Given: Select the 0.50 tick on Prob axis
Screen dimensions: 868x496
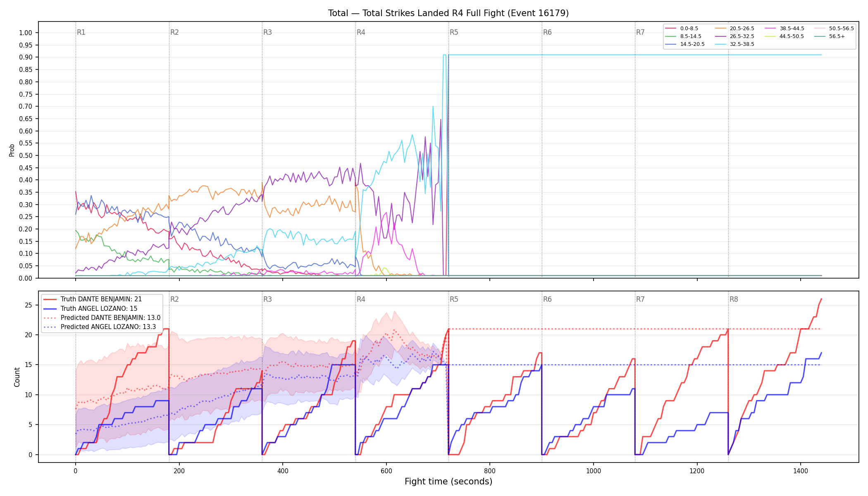Looking at the screenshot, I should [26, 155].
